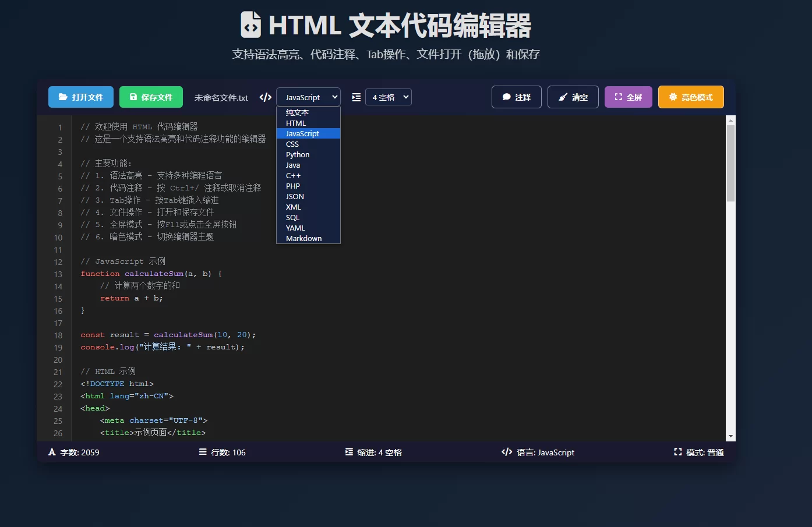
Task: Click the 打开文件 button
Action: coord(80,97)
